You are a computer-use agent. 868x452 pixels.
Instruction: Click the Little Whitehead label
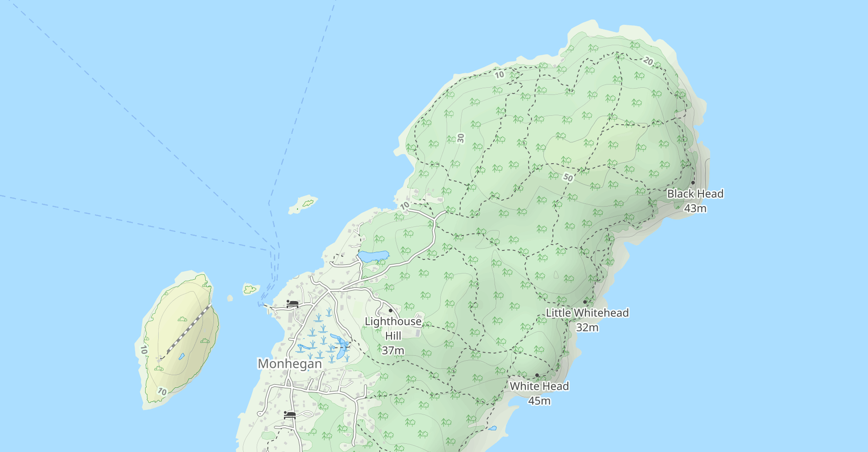tap(587, 313)
